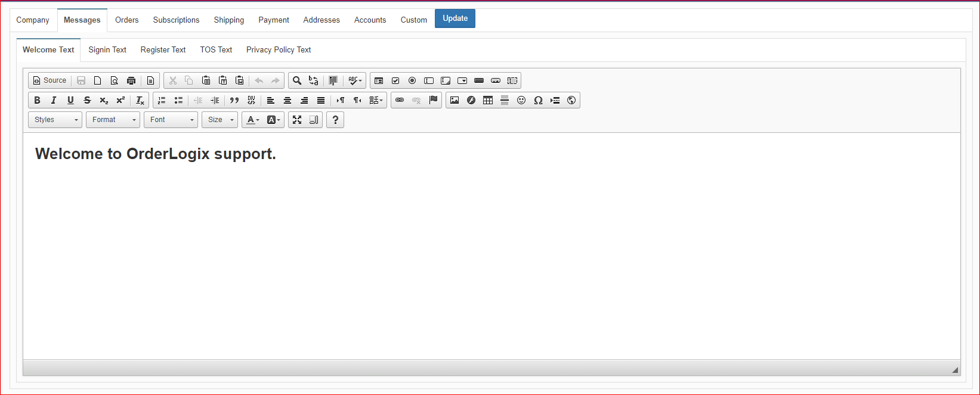
Task: Click the New Page icon in toolbar
Action: click(x=98, y=80)
